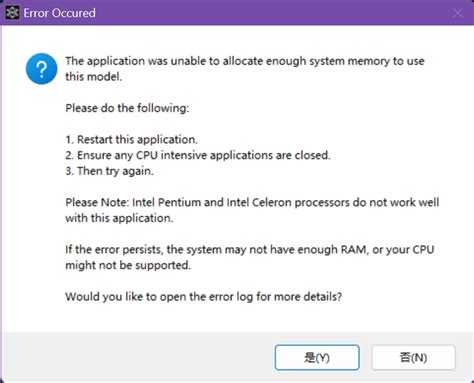
Task: Click the blue question mark icon
Action: tap(41, 69)
